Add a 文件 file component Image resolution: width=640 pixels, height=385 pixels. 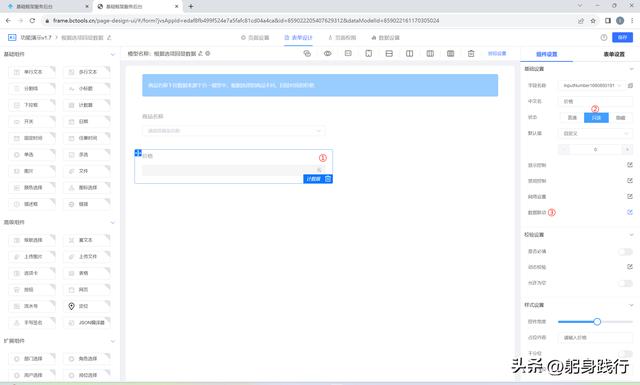[x=87, y=171]
